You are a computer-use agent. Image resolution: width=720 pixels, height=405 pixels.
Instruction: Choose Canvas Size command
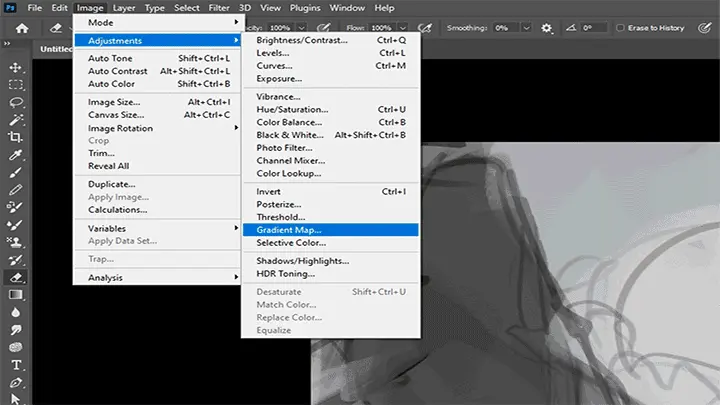[157, 115]
